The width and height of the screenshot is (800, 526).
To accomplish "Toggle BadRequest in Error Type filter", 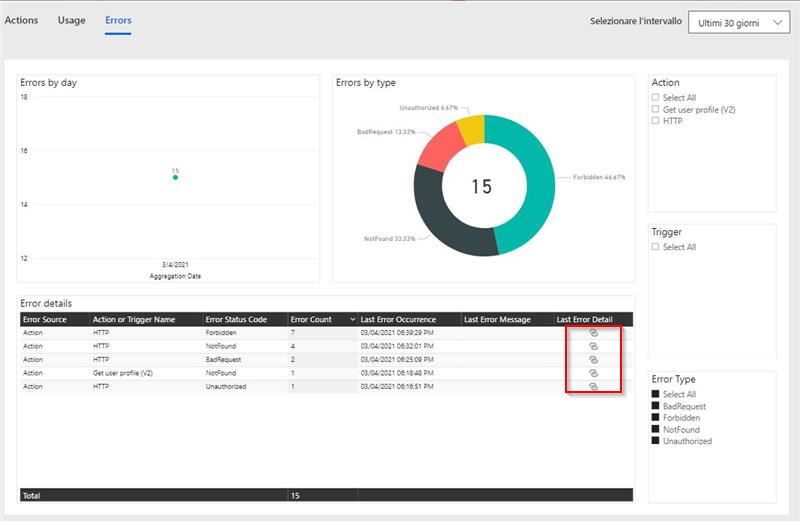I will 656,407.
